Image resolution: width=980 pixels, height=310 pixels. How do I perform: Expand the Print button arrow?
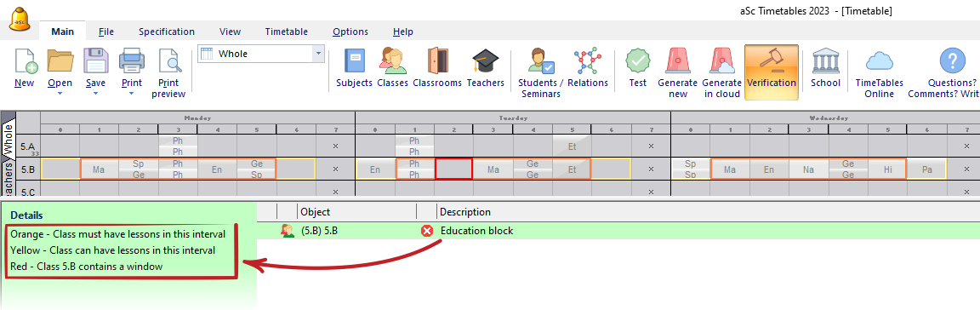(131, 94)
